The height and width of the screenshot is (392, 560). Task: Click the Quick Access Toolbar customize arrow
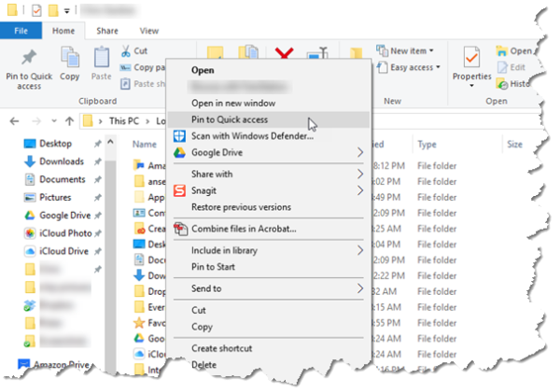click(67, 11)
